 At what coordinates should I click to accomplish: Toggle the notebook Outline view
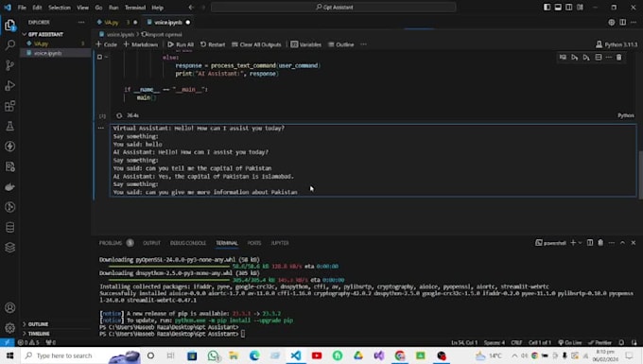(340, 44)
